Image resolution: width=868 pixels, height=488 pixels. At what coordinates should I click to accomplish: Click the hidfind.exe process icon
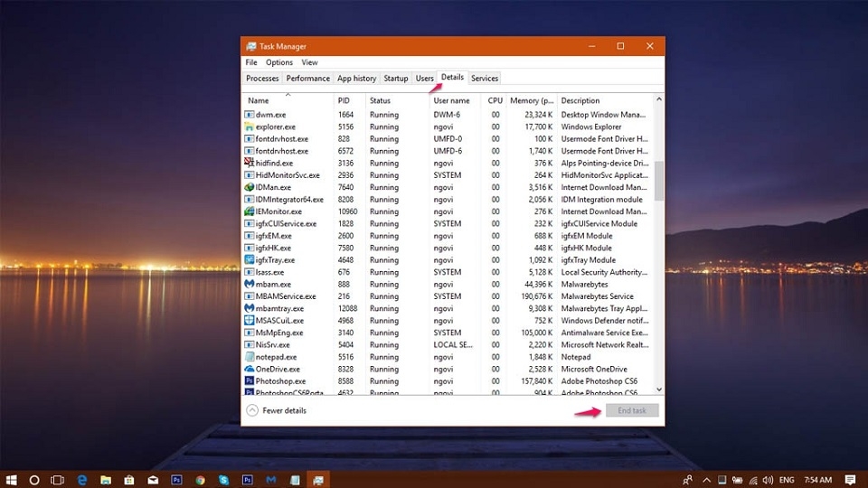coord(250,163)
